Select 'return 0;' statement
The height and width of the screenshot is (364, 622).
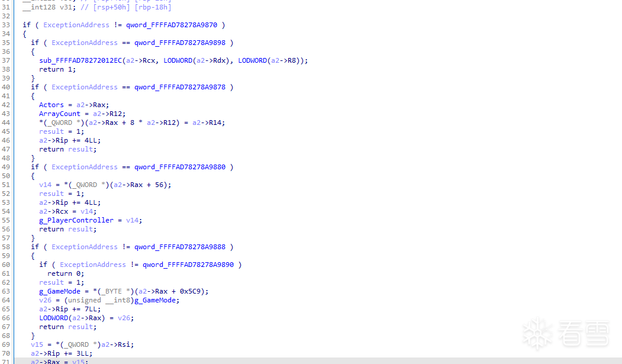pyautogui.click(x=66, y=273)
